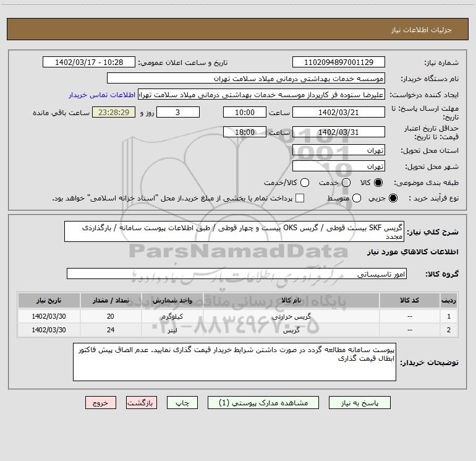Click the delivery province field تهران

[339, 150]
